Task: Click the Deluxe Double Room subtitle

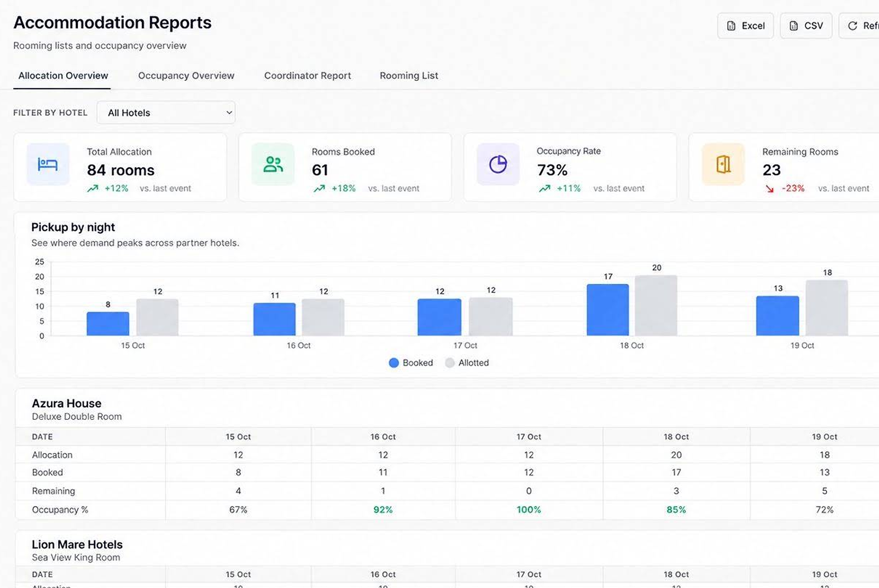Action: point(77,417)
